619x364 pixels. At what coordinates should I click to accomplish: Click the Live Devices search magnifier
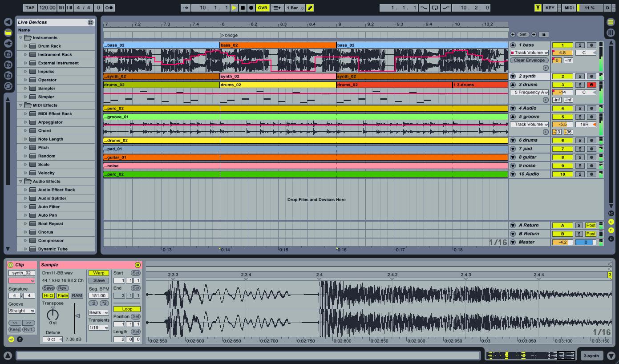(91, 22)
